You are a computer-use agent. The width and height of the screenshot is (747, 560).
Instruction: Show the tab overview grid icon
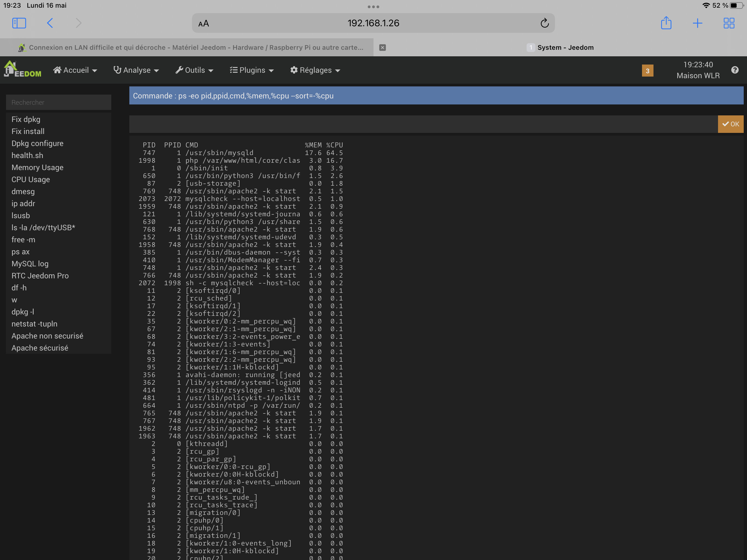point(729,23)
